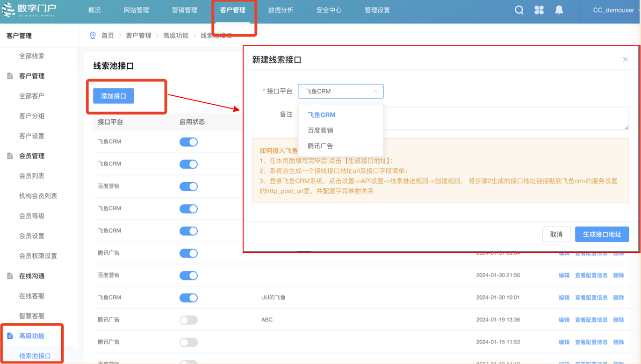Open the notification bell icon
The image size is (641, 364).
pos(559,10)
